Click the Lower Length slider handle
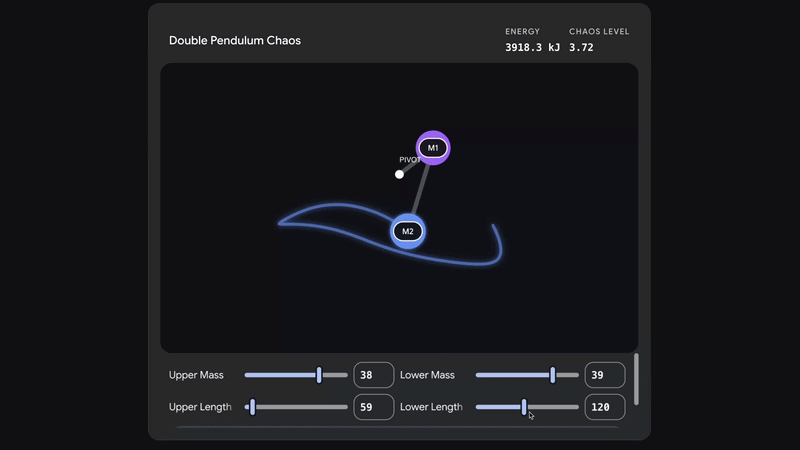 pos(524,407)
